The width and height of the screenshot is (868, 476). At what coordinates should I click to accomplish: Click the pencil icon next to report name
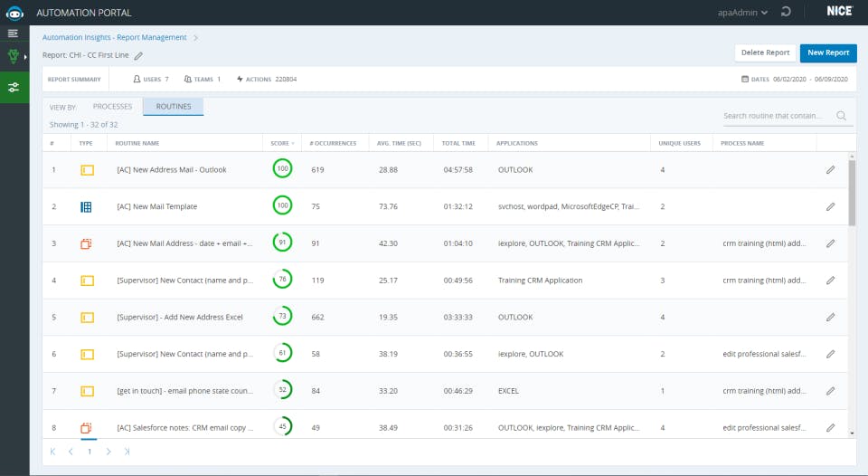point(138,56)
